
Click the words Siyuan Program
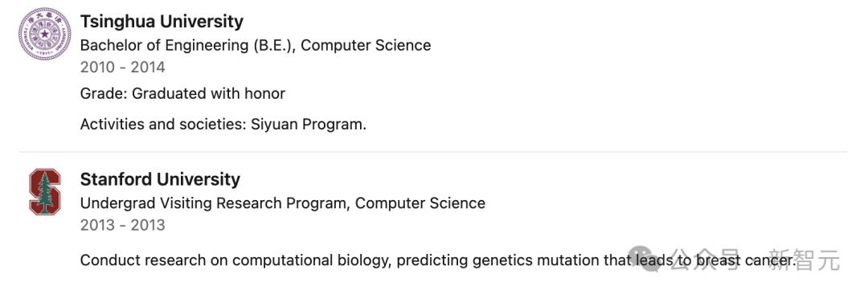click(x=309, y=125)
